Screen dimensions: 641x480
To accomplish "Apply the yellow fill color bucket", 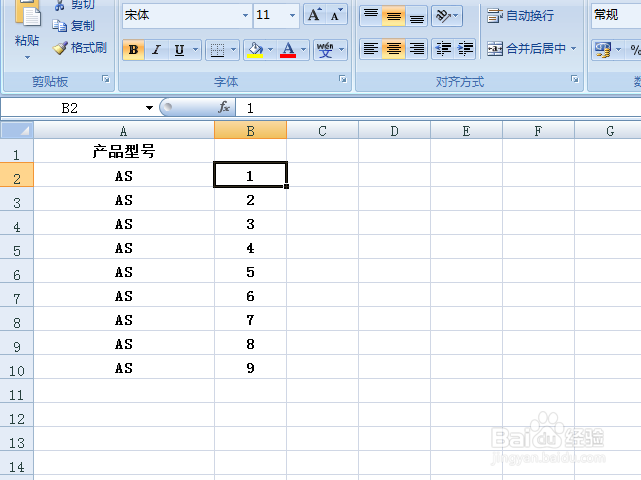I will point(255,50).
